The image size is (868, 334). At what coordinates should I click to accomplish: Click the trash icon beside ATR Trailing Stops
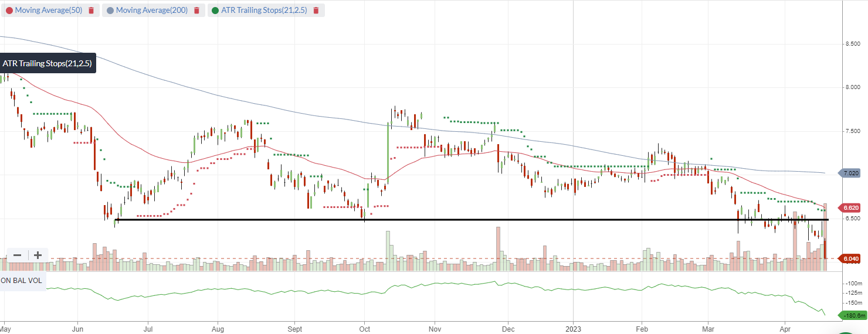click(316, 11)
